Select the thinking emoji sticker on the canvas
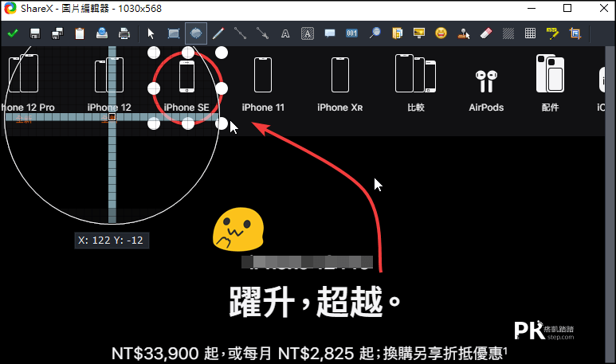Screen dimensions: 616x364 click(238, 229)
